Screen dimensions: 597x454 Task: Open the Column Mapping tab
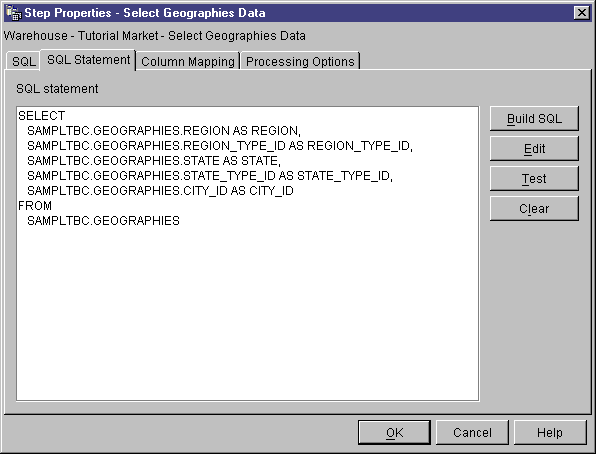[x=188, y=61]
